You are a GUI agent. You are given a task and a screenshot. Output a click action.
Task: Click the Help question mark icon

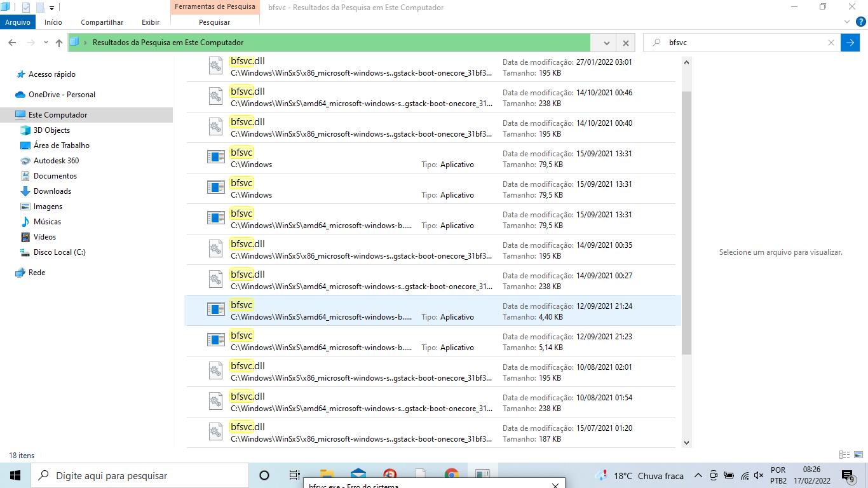tap(861, 22)
